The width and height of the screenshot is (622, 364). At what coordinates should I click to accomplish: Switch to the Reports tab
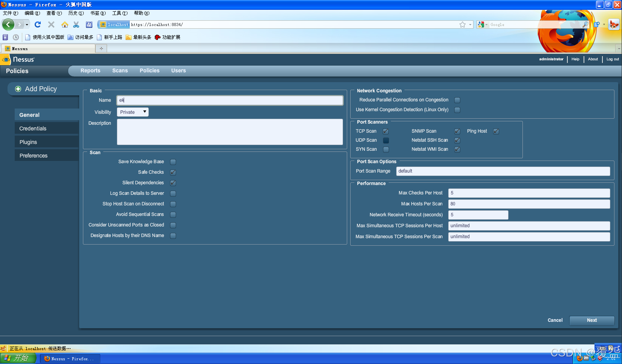pos(90,70)
